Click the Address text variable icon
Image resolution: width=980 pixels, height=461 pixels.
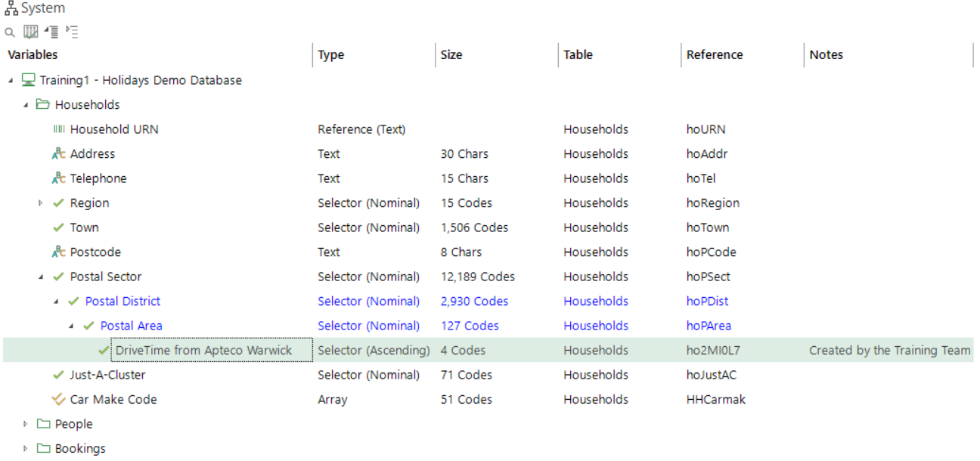(59, 153)
